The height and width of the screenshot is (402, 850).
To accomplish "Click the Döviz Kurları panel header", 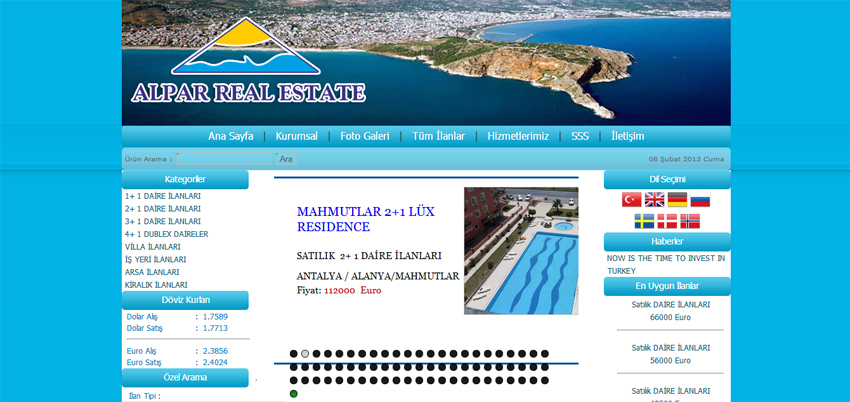I will pos(185,300).
